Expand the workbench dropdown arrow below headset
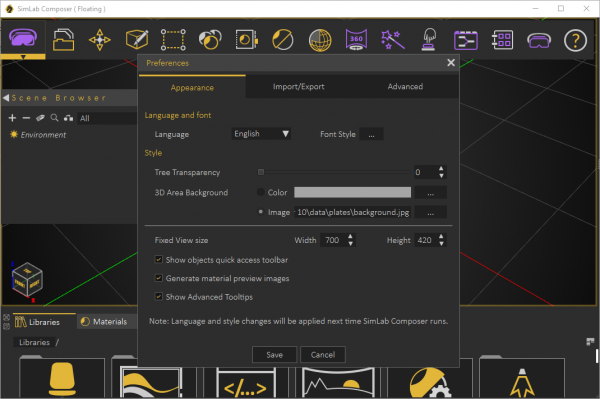600x399 pixels. click(x=23, y=57)
